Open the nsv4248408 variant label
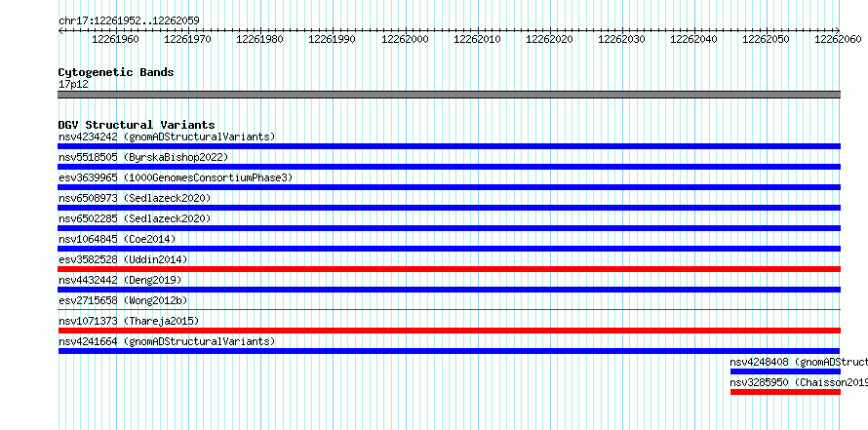 [x=799, y=362]
